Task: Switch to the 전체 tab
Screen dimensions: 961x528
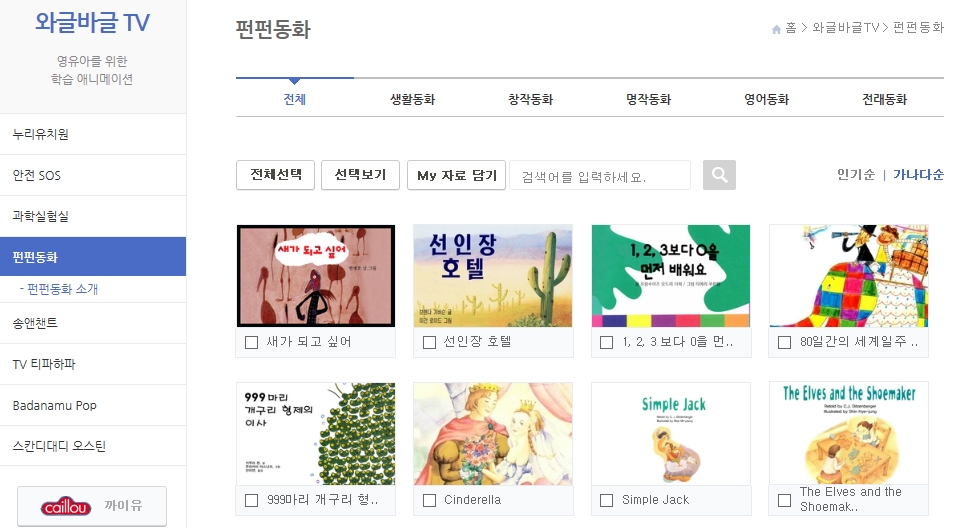Action: tap(295, 99)
